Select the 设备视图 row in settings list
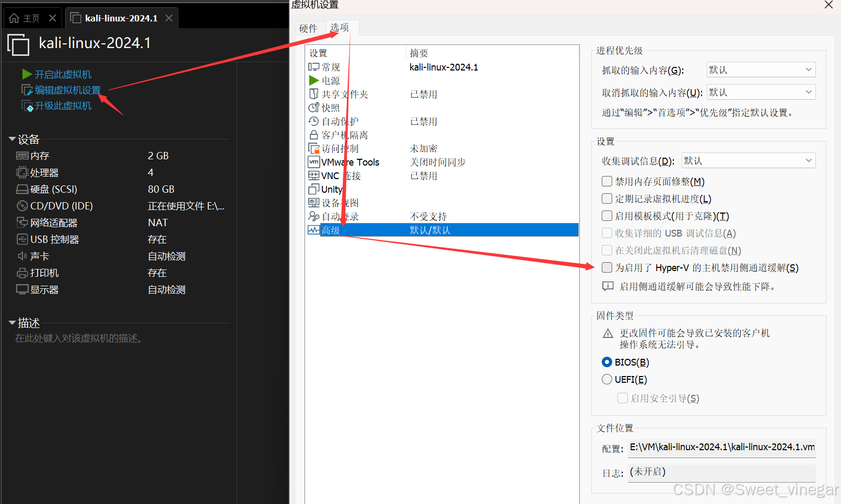841x504 pixels. coord(443,203)
